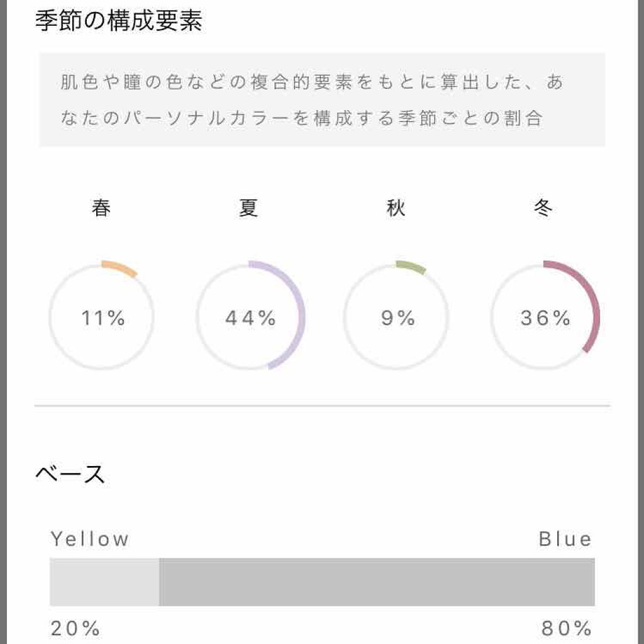Click the ベース section heading
The height and width of the screenshot is (644, 644).
(70, 474)
